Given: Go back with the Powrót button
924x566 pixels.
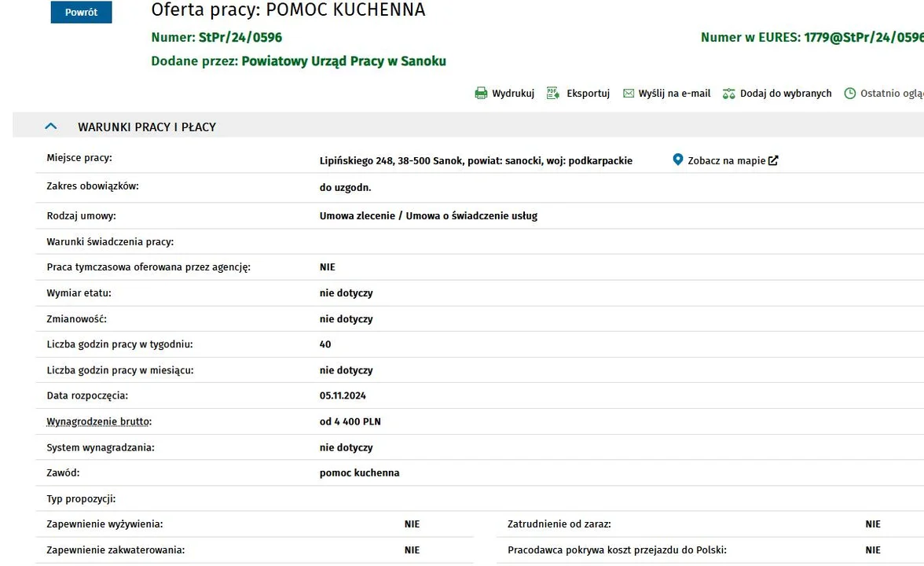Looking at the screenshot, I should (82, 13).
